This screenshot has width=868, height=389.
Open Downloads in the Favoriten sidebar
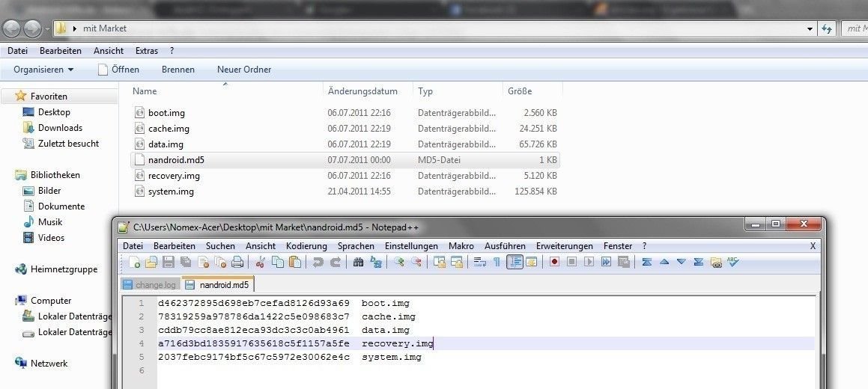click(60, 128)
